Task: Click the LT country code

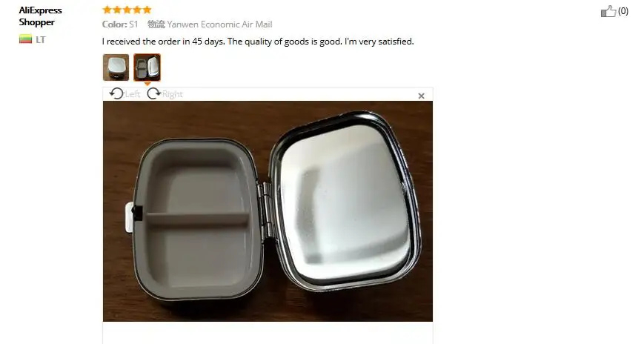Action: click(x=41, y=39)
